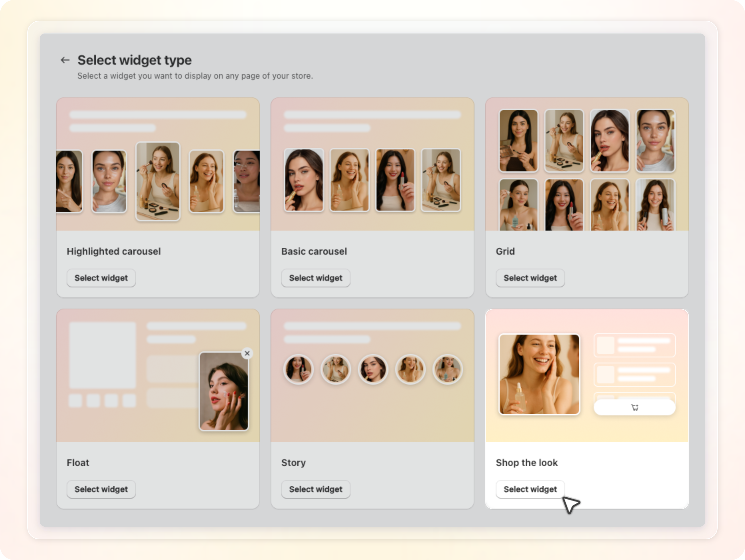Screen dimensions: 745x560
Task: Click the cart icon in Shop the look preview
Action: [x=634, y=407]
